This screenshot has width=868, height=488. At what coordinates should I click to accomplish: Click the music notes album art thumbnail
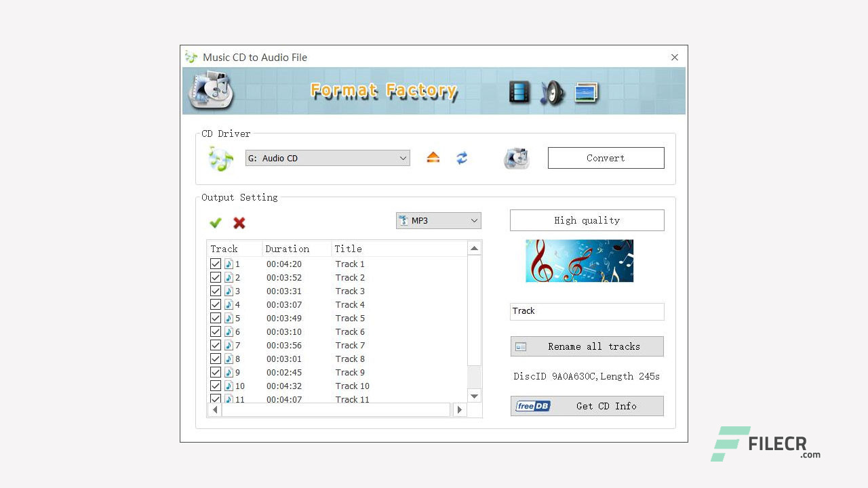tap(580, 261)
